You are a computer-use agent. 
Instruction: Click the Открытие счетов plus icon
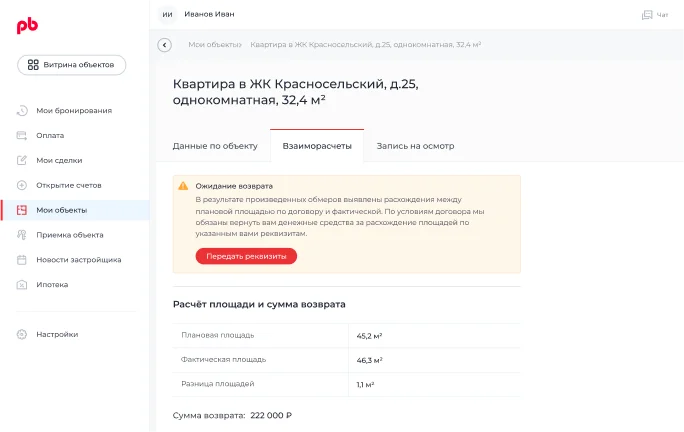coord(22,185)
